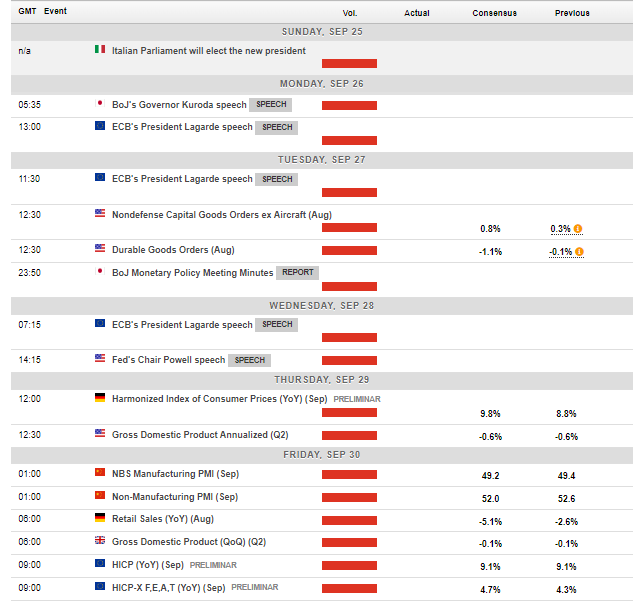
Task: Click German flag beside Retail Sales (YoY)
Action: coord(100,517)
